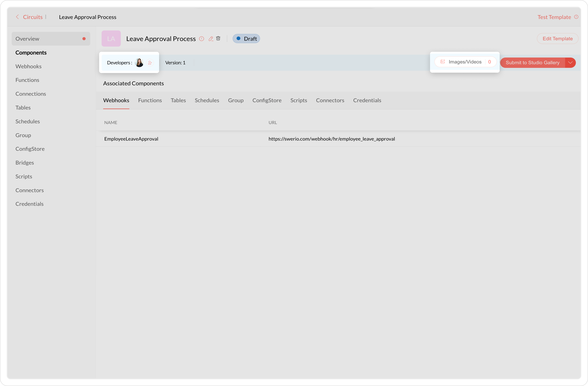Select Connectors in the left sidebar
Viewport: 588px width, 386px height.
(29, 190)
